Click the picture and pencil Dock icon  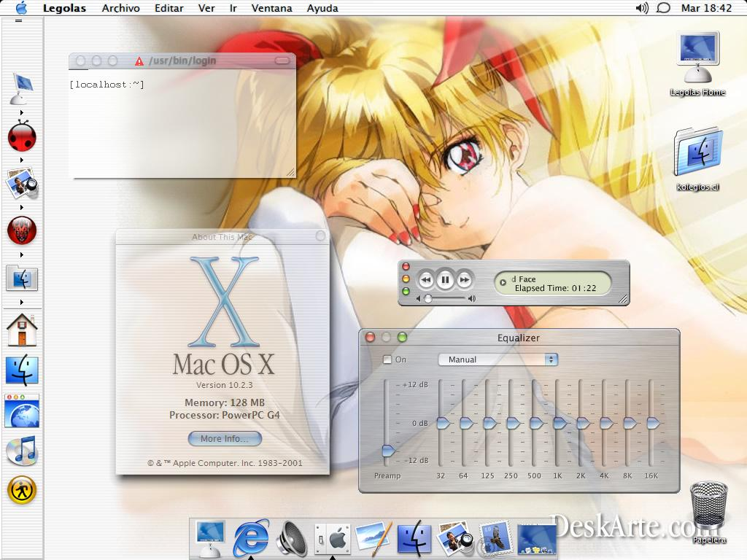point(373,538)
